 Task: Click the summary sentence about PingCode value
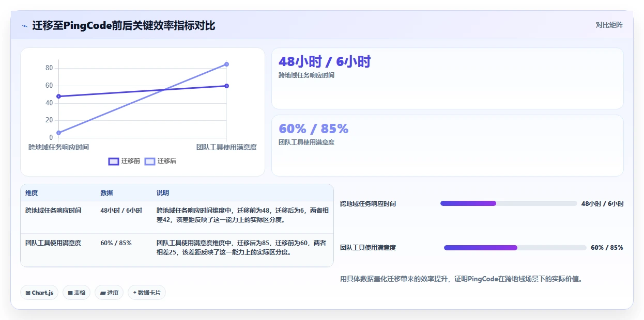coord(462,279)
